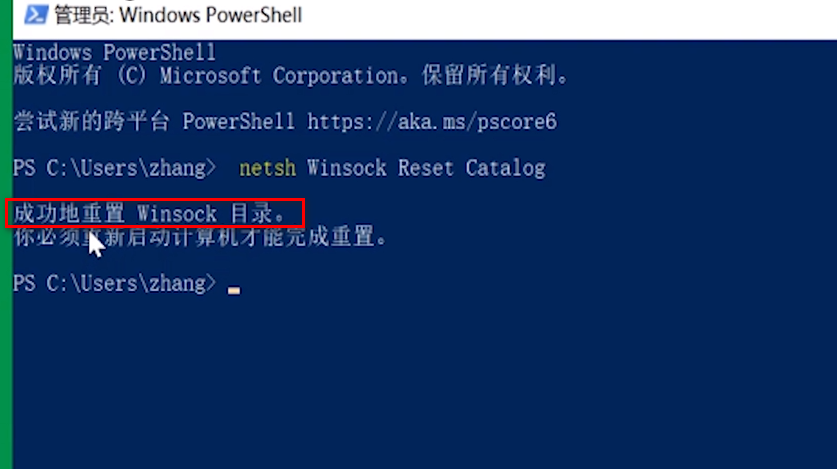Click the 管理员: Windows PowerShell window title

tap(178, 15)
